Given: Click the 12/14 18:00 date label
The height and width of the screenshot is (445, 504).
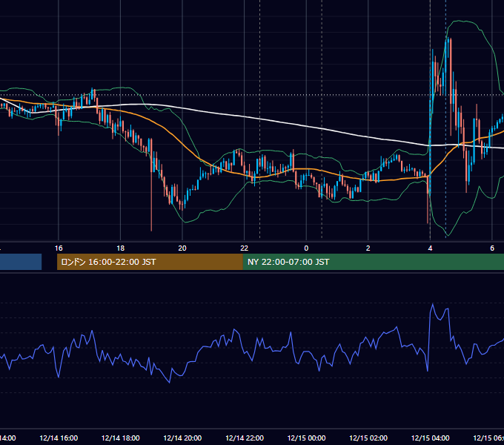Looking at the screenshot, I should (x=121, y=438).
